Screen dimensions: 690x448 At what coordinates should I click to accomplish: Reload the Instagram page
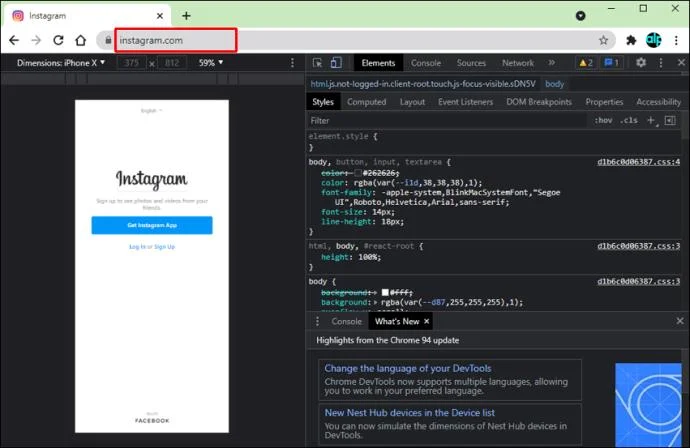tap(59, 40)
